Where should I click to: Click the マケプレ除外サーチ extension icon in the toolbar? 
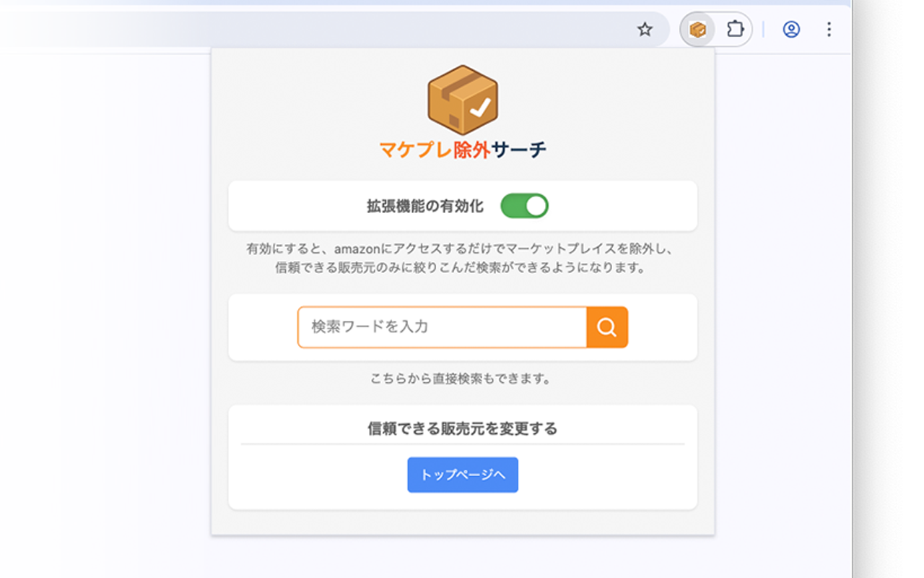(697, 30)
